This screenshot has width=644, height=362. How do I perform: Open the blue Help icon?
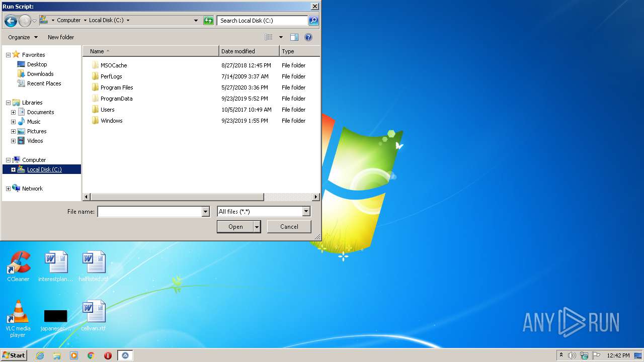click(x=308, y=37)
